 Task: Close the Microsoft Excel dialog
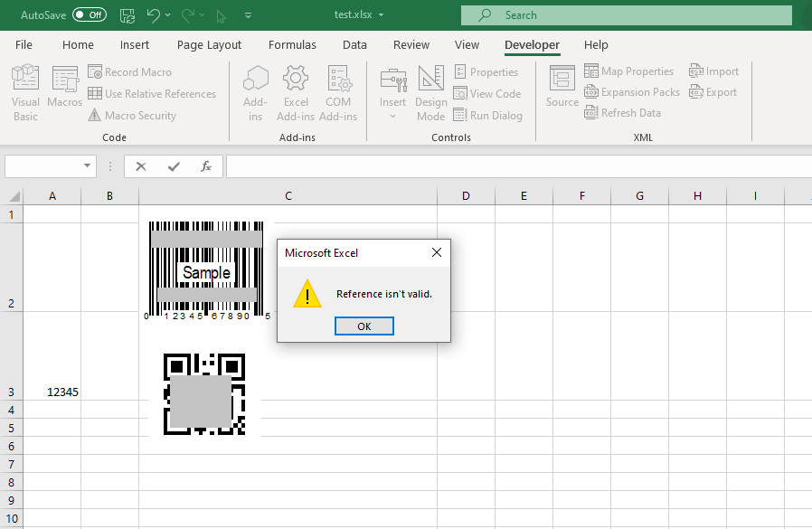pyautogui.click(x=437, y=252)
